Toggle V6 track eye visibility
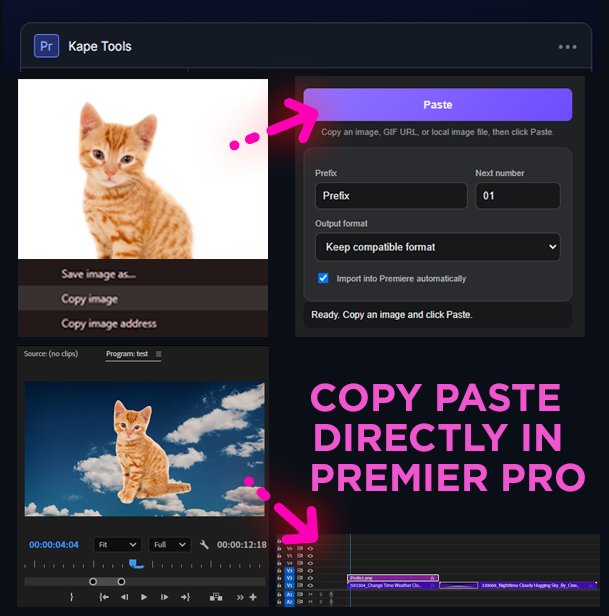This screenshot has height=616, width=609. tap(310, 548)
